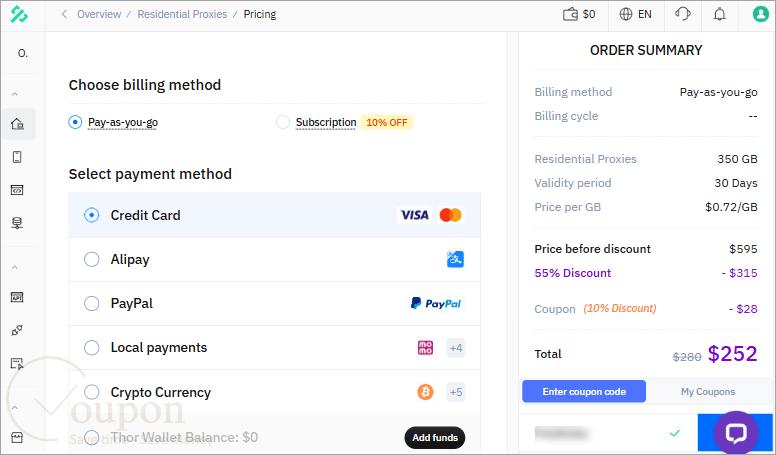The width and height of the screenshot is (776, 455).
Task: Open the plug connection icon in sidebar
Action: click(17, 330)
